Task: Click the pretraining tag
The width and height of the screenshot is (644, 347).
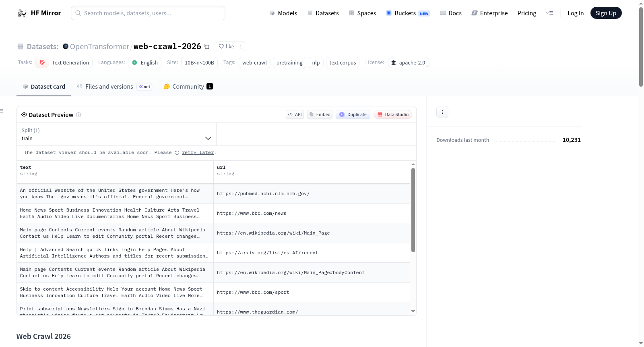Action: (289, 63)
